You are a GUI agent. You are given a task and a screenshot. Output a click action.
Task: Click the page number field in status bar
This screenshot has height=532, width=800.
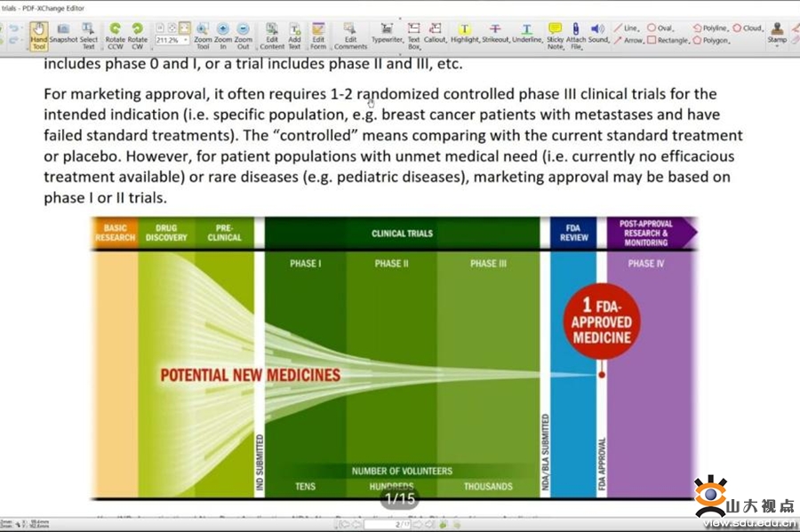click(398, 525)
